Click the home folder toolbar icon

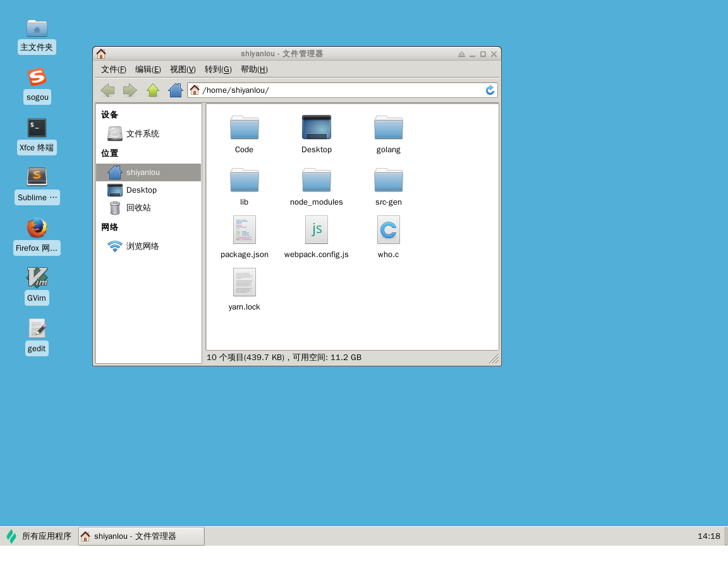coord(175,90)
